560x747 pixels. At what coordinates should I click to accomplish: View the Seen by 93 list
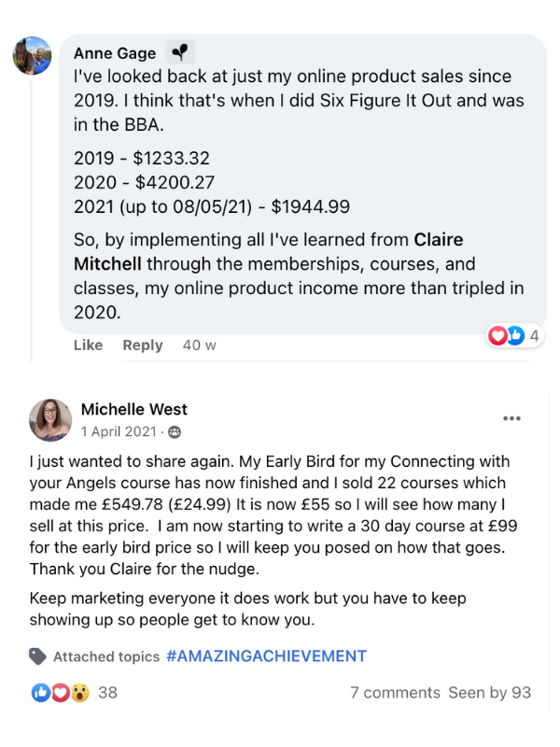tap(489, 693)
